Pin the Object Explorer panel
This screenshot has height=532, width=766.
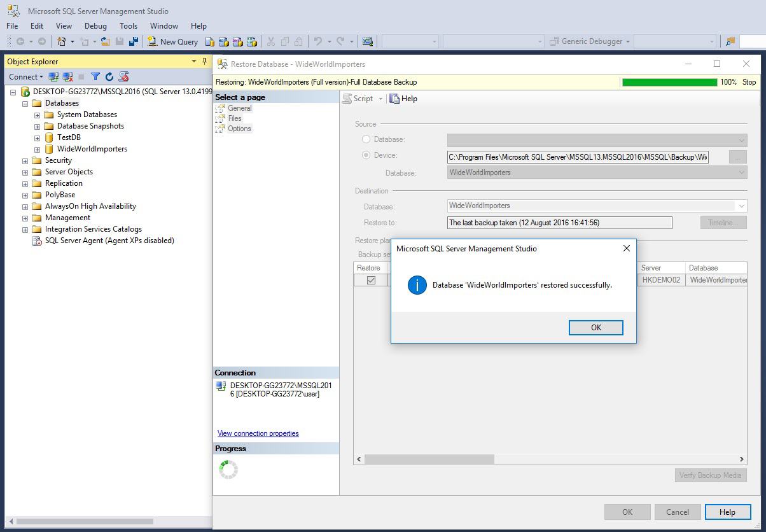204,61
